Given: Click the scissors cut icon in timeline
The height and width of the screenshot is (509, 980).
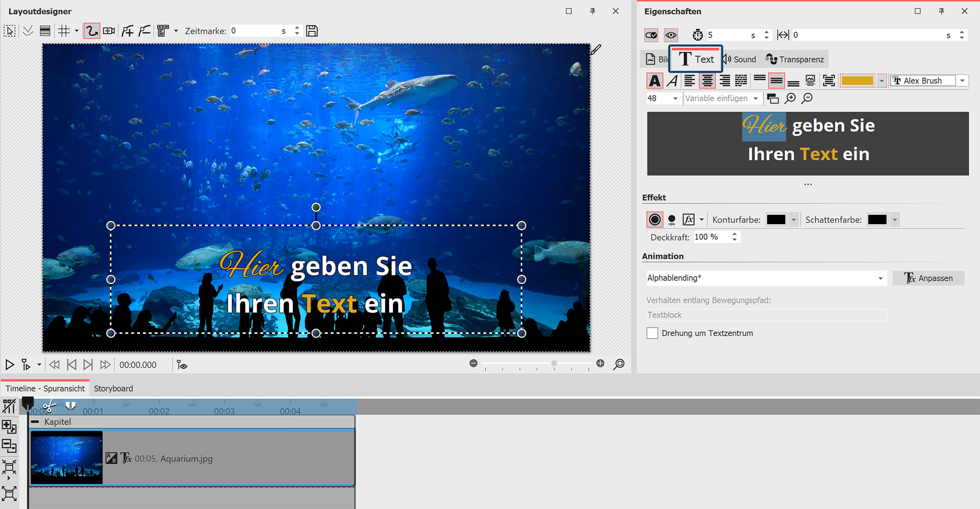Looking at the screenshot, I should 48,407.
